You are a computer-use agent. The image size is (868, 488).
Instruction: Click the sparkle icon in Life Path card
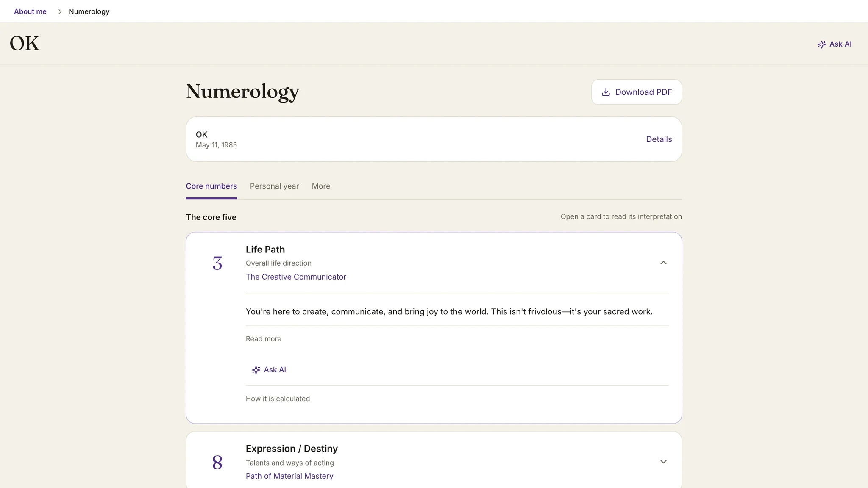(x=256, y=370)
